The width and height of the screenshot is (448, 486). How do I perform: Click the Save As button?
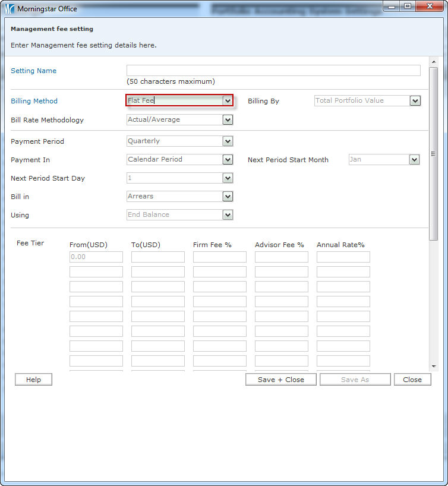coord(355,380)
